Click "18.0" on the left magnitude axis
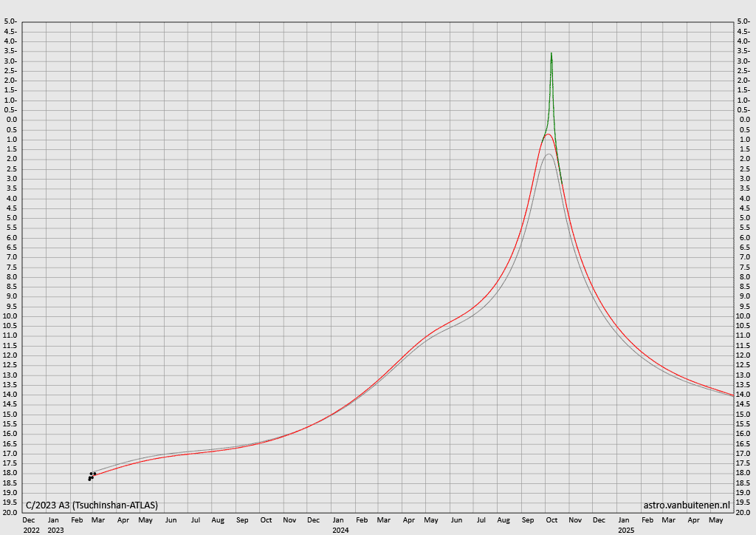This screenshot has height=535, width=756. coord(10,473)
